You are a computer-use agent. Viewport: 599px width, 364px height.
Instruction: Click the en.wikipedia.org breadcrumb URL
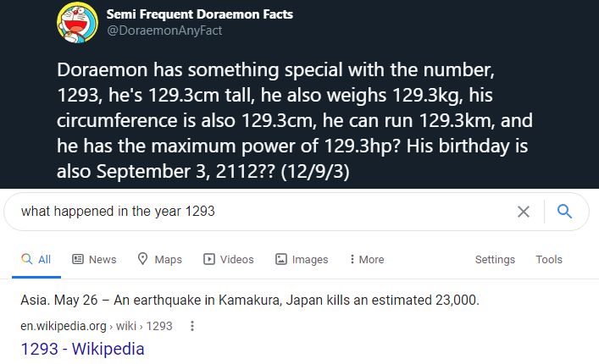pyautogui.click(x=64, y=326)
